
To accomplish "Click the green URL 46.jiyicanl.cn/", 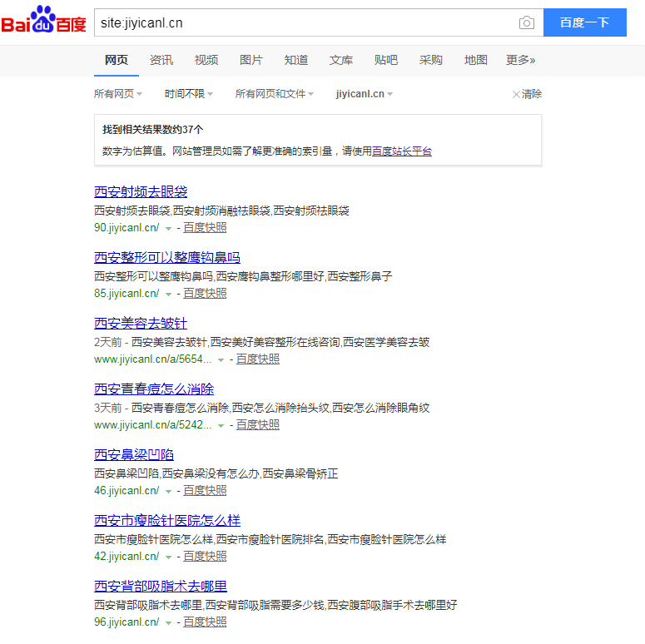I will click(127, 491).
